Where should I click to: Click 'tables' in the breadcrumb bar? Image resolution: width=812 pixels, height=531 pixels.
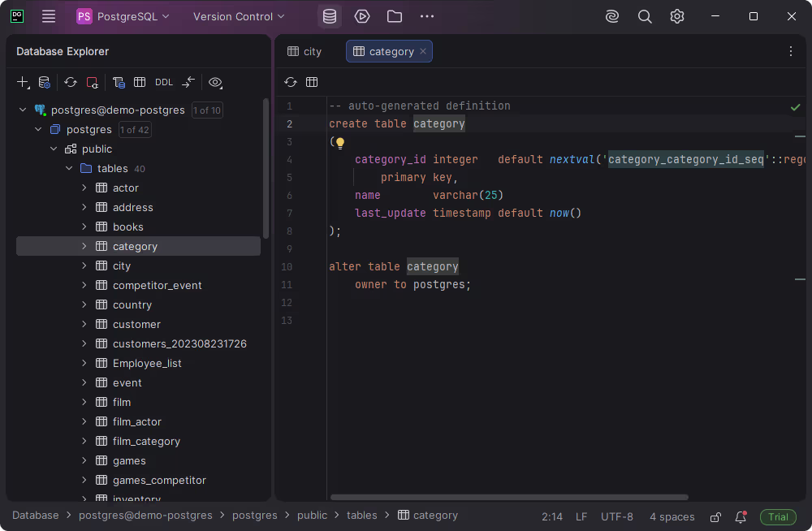(362, 516)
